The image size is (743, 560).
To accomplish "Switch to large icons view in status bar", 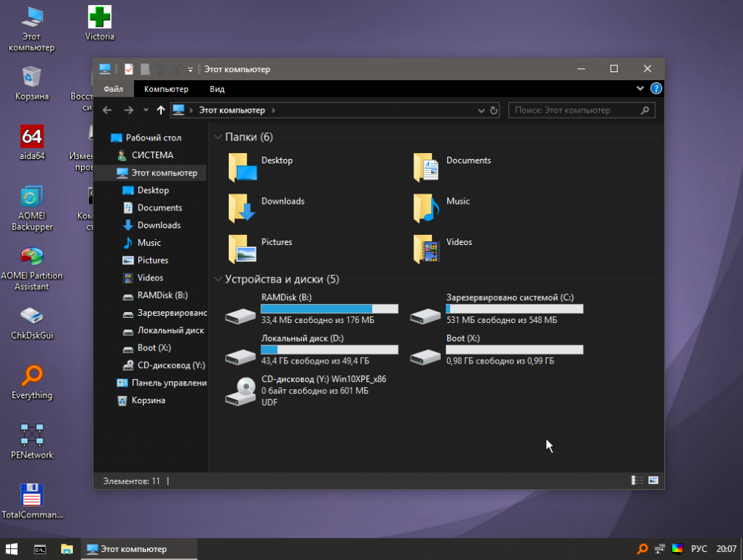I will [x=653, y=481].
